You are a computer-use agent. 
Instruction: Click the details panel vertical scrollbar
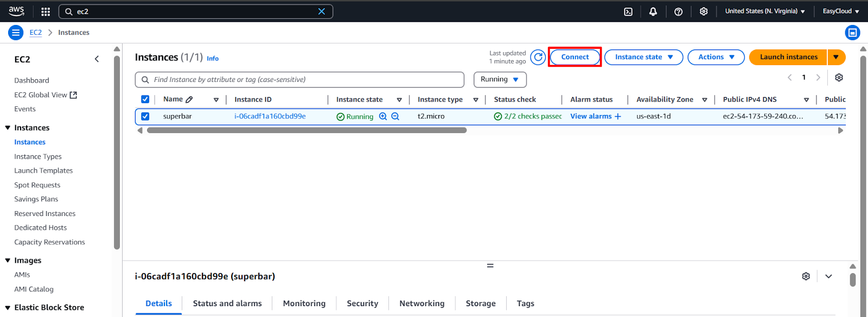coord(853,280)
